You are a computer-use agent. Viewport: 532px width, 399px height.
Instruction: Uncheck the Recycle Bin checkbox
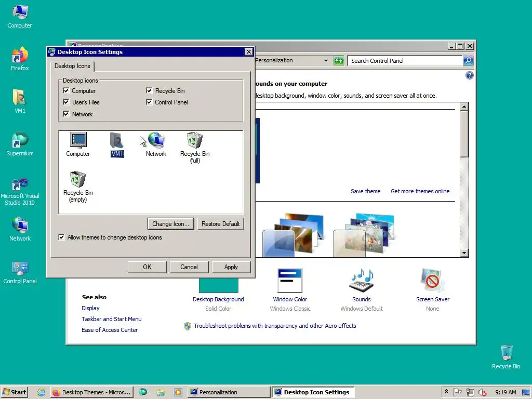pos(149,90)
